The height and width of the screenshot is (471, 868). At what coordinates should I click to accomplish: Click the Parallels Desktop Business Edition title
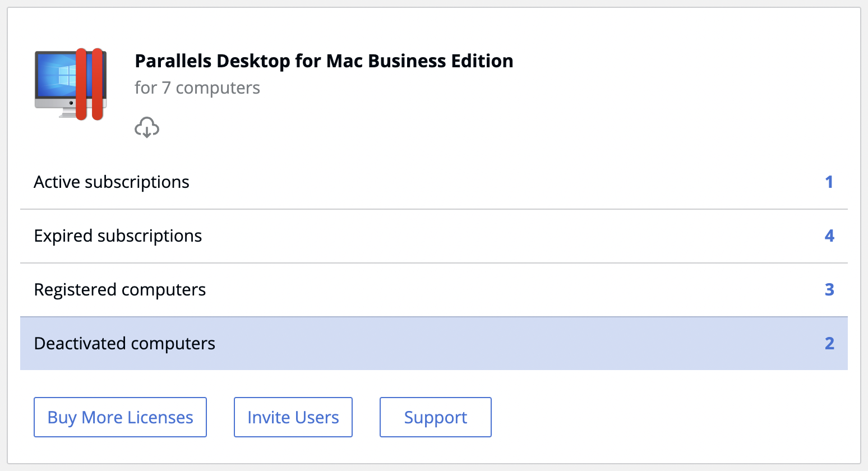324,61
